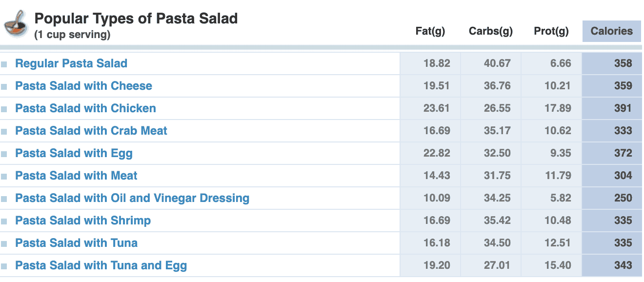644x282 pixels.
Task: Sort the table by Fat(g) column
Action: [x=429, y=31]
